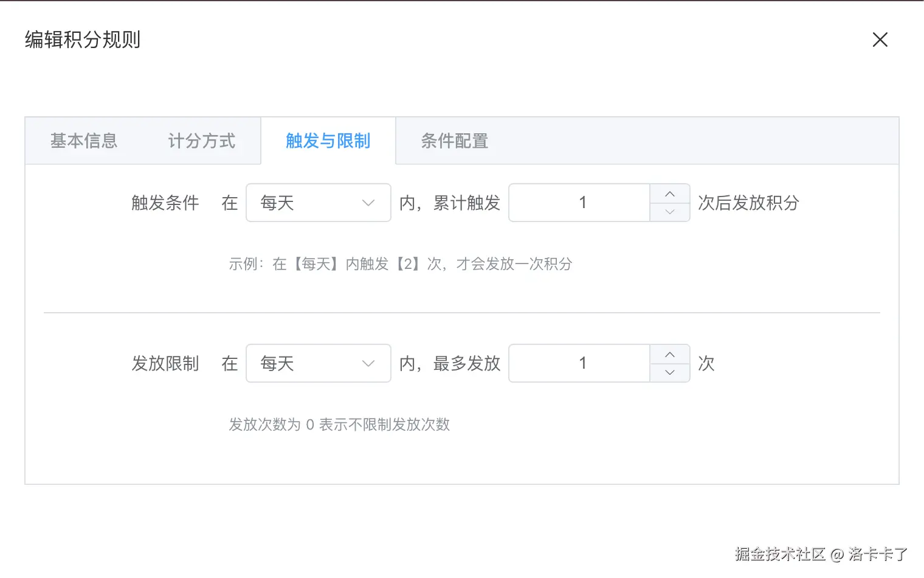Go to the 条件配置 tab
Screen dimensions: 924x578
pyautogui.click(x=455, y=141)
